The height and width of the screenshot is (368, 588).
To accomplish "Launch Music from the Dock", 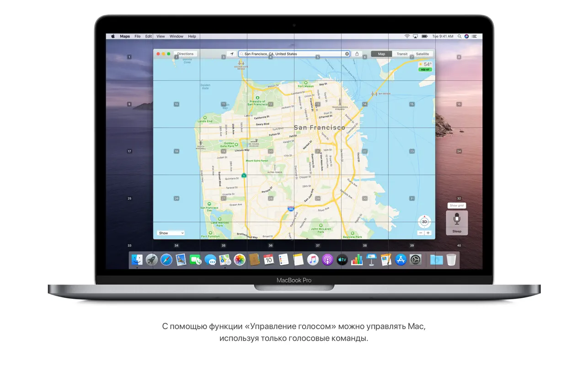I will click(x=313, y=260).
